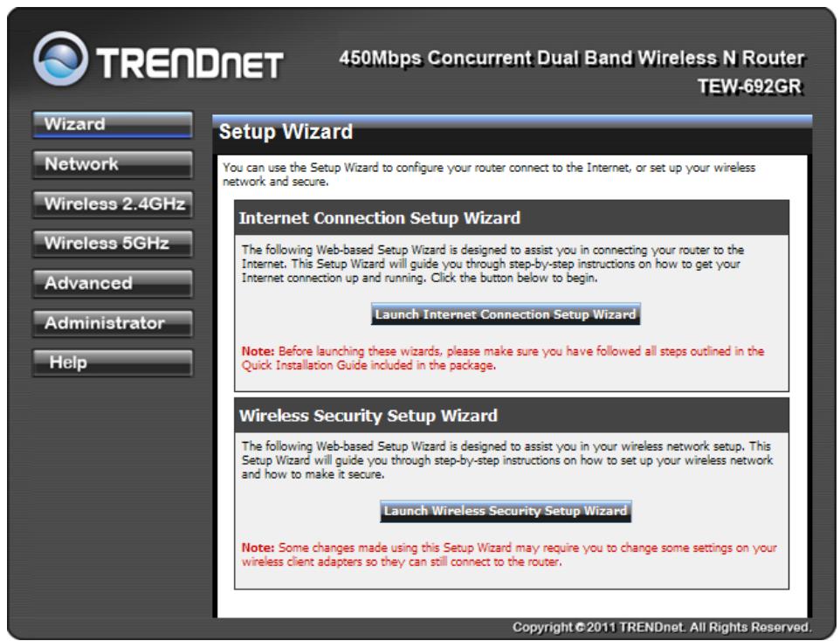Click the Internet Connection Setup Wizard heading
The height and width of the screenshot is (641, 840).
379,218
